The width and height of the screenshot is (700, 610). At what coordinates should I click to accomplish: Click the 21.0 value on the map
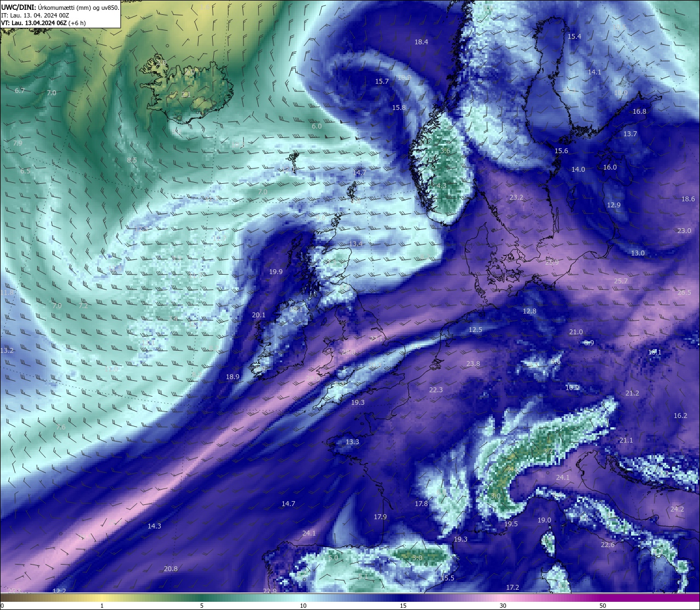tap(576, 332)
